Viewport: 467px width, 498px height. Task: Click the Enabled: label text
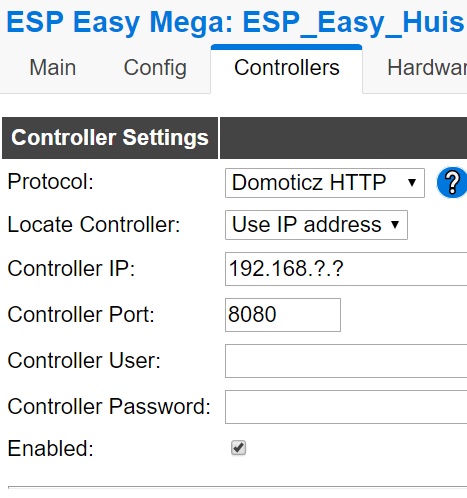pyautogui.click(x=51, y=448)
